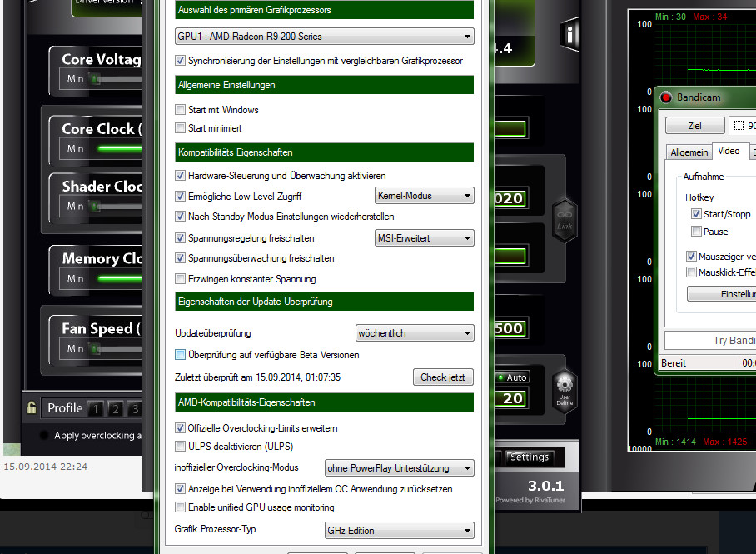
Task: Toggle the fan speed Auto button
Action: (x=513, y=377)
